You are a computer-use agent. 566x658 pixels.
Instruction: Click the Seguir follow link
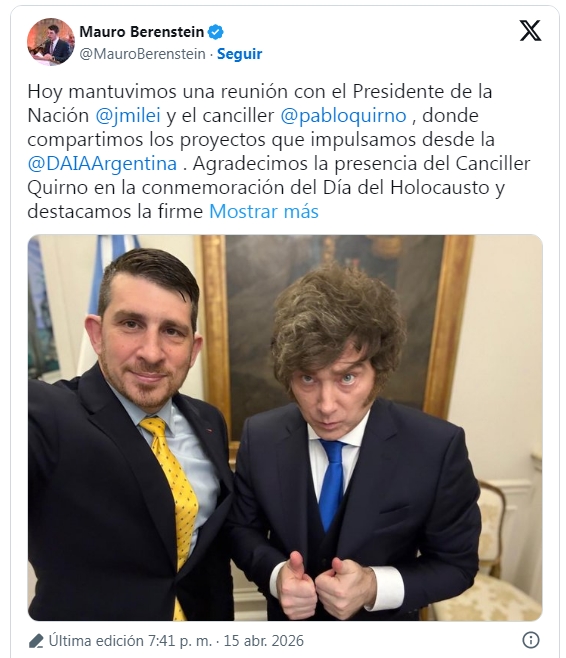(x=239, y=54)
